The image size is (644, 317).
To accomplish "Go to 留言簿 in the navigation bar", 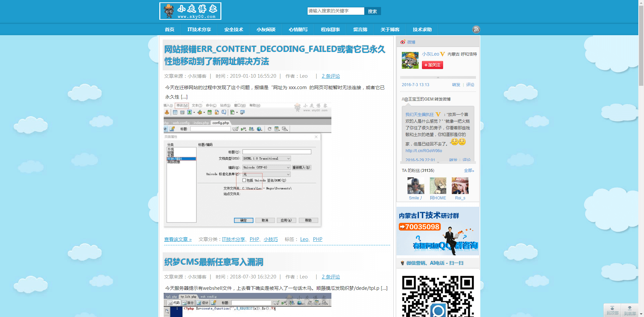I will 360,29.
